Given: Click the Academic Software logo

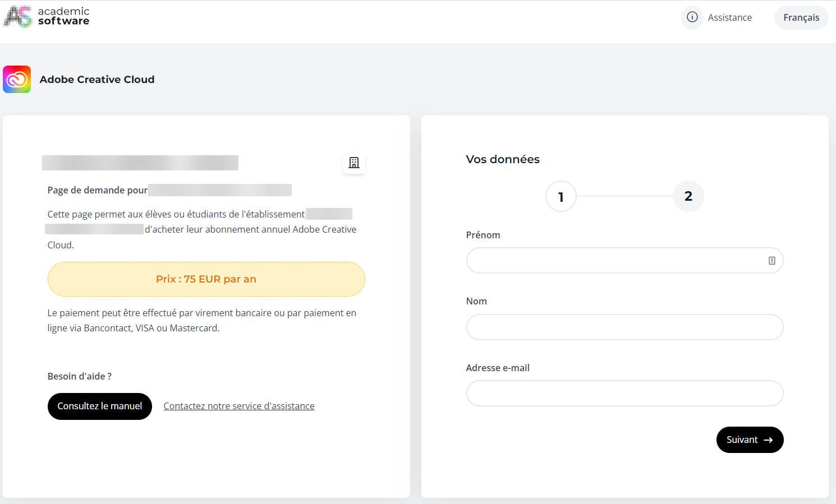Looking at the screenshot, I should [47, 16].
